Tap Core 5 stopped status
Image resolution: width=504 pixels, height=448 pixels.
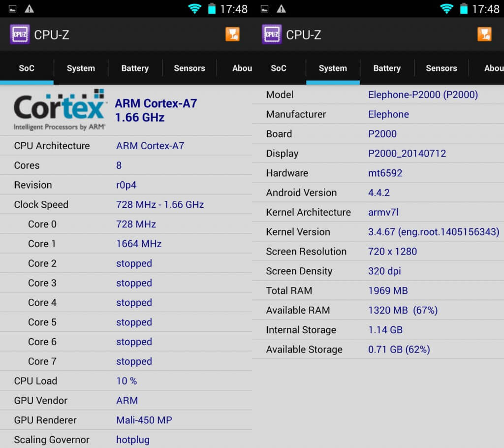(134, 322)
